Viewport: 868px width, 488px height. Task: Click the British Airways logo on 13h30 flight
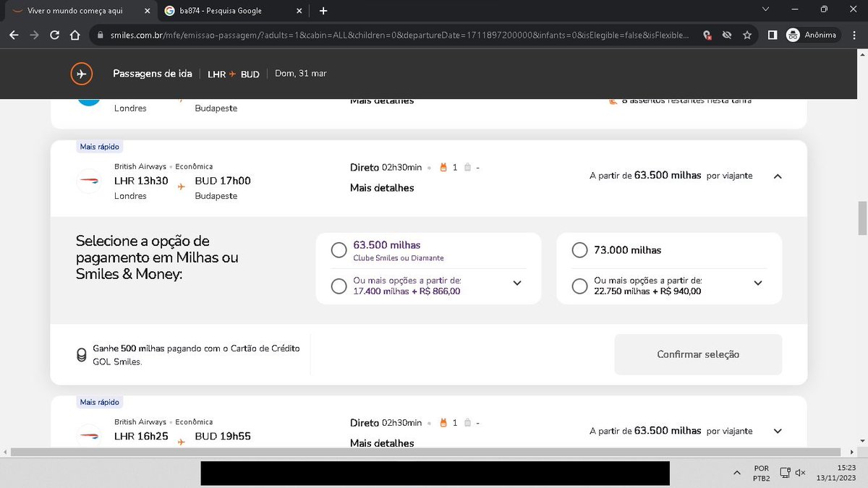(x=89, y=181)
